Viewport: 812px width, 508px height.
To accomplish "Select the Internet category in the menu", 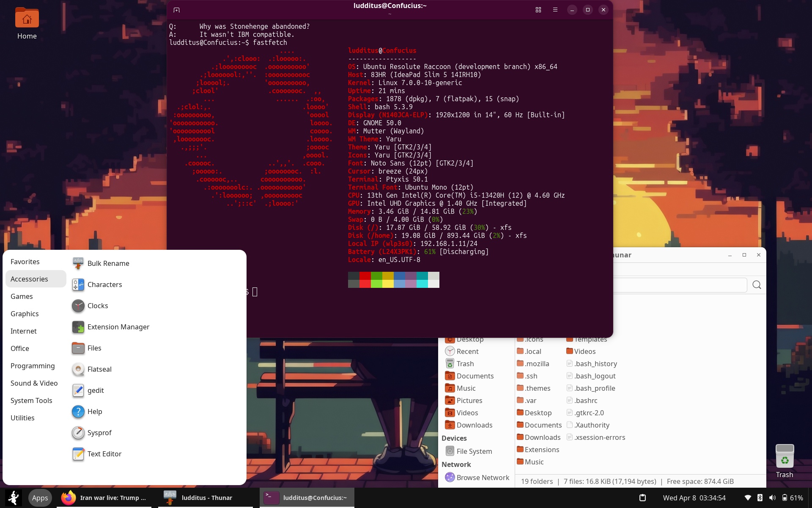I will 24,331.
